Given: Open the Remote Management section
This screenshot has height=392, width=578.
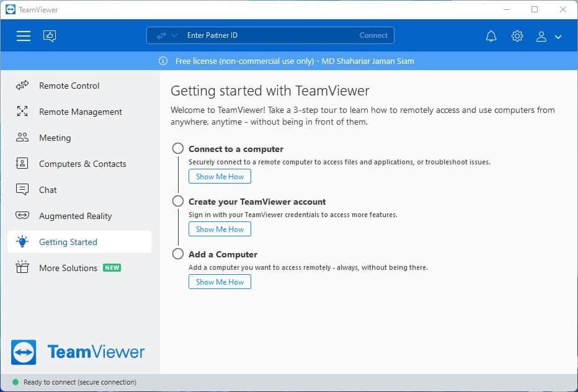Looking at the screenshot, I should [x=79, y=112].
